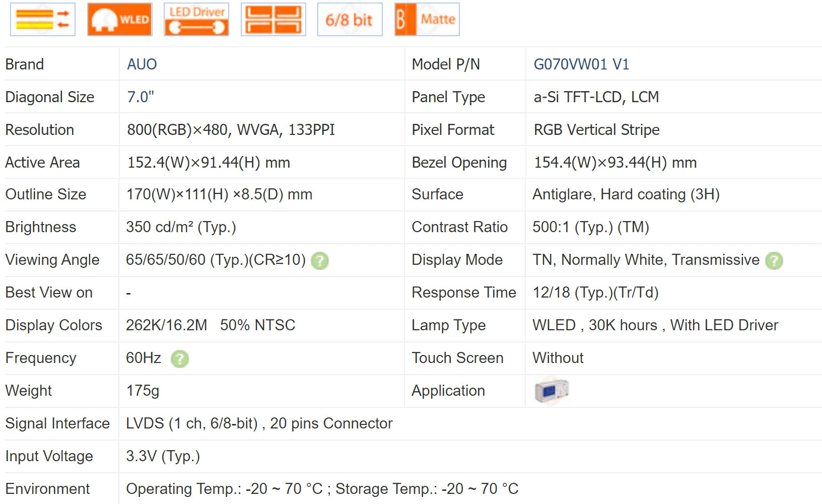Select the Active Area value 152.4(W)×91.44(H) mm
The image size is (822, 504).
coord(209,163)
